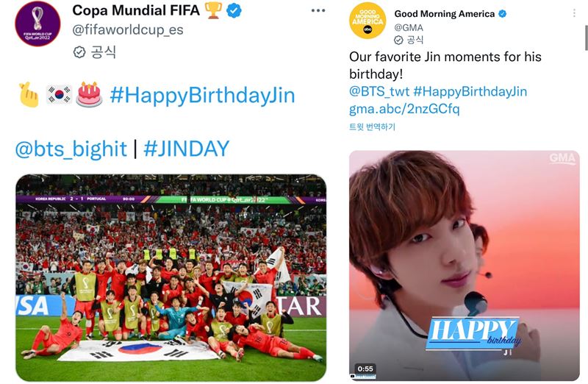
Task: Open the @bts_bighit mention link
Action: [x=71, y=149]
